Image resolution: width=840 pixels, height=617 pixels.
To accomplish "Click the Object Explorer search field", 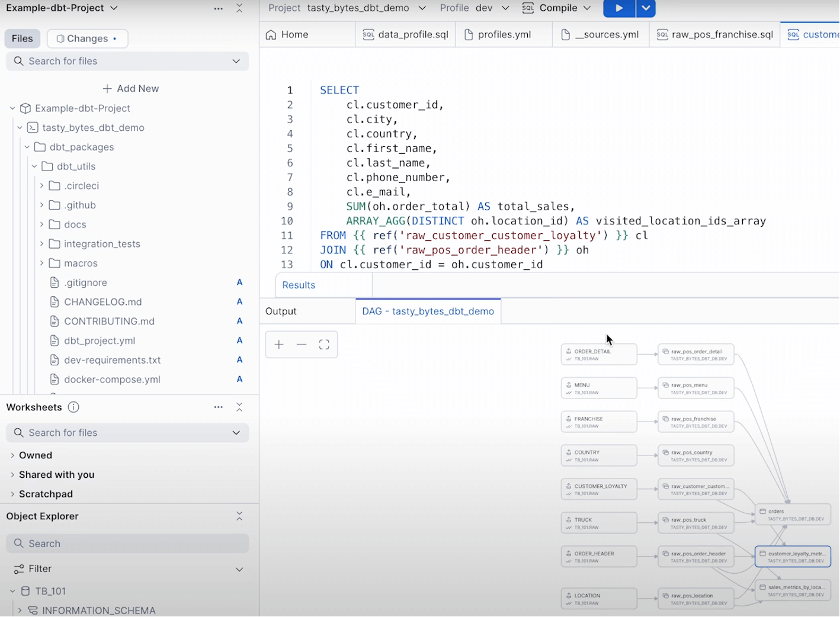I will (x=127, y=544).
